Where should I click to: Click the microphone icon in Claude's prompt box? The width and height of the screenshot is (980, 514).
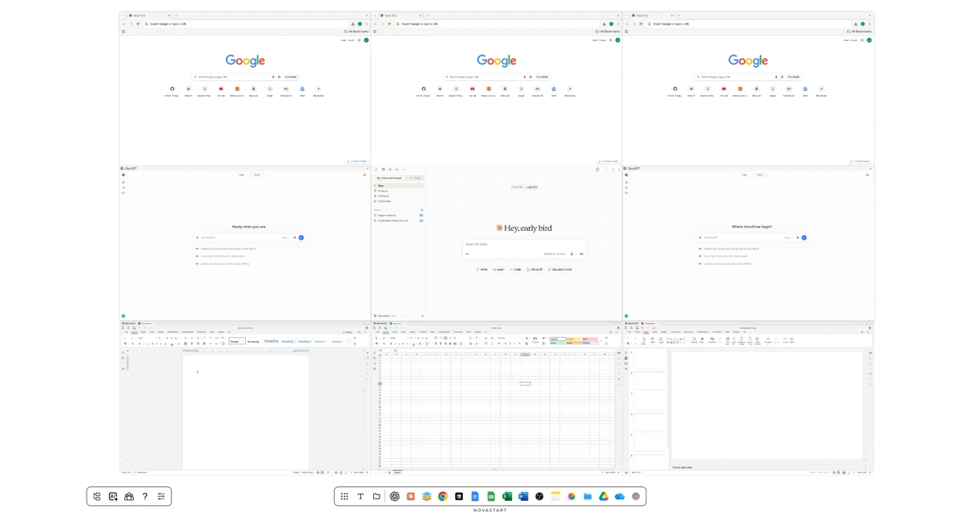click(x=572, y=254)
